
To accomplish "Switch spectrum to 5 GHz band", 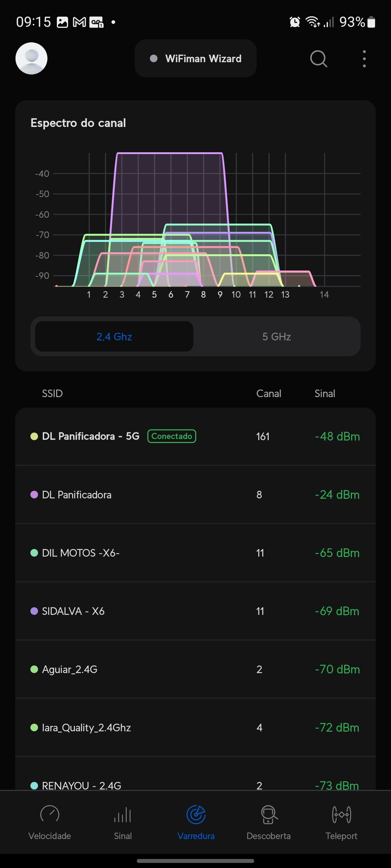I will click(x=277, y=337).
